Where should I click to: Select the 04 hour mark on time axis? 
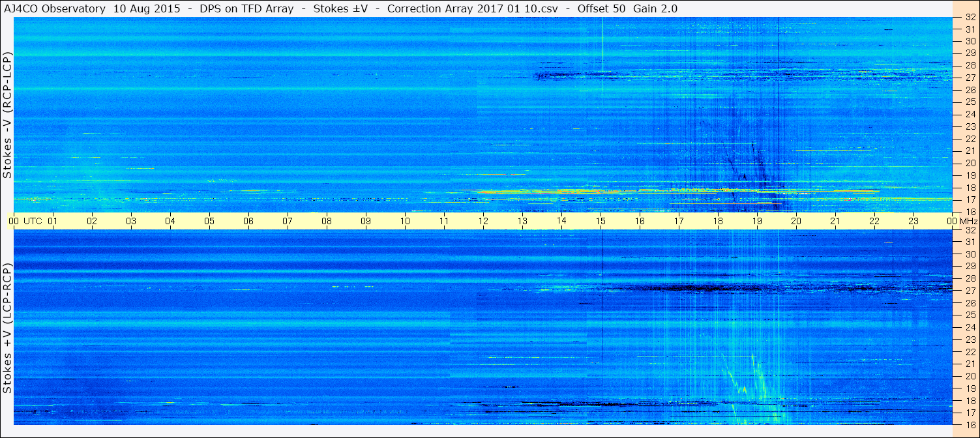pos(170,221)
